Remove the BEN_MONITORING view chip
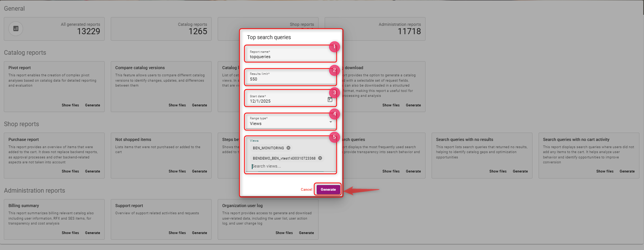This screenshot has height=250, width=644. 288,148
